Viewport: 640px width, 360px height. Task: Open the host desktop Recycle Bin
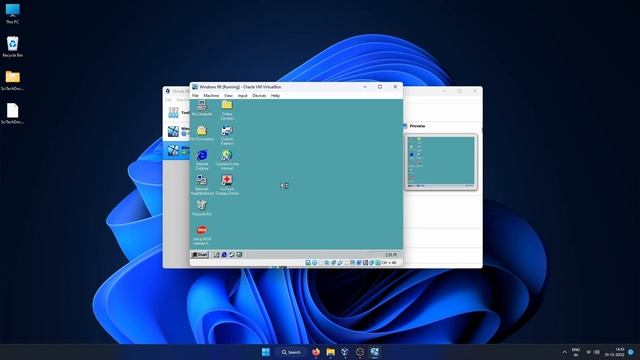12,47
